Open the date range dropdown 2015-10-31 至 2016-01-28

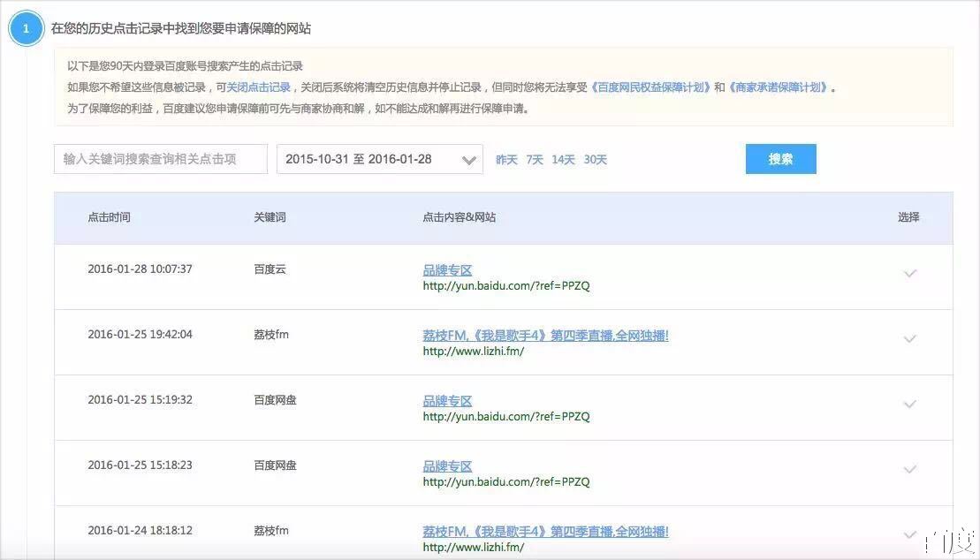pyautogui.click(x=380, y=159)
